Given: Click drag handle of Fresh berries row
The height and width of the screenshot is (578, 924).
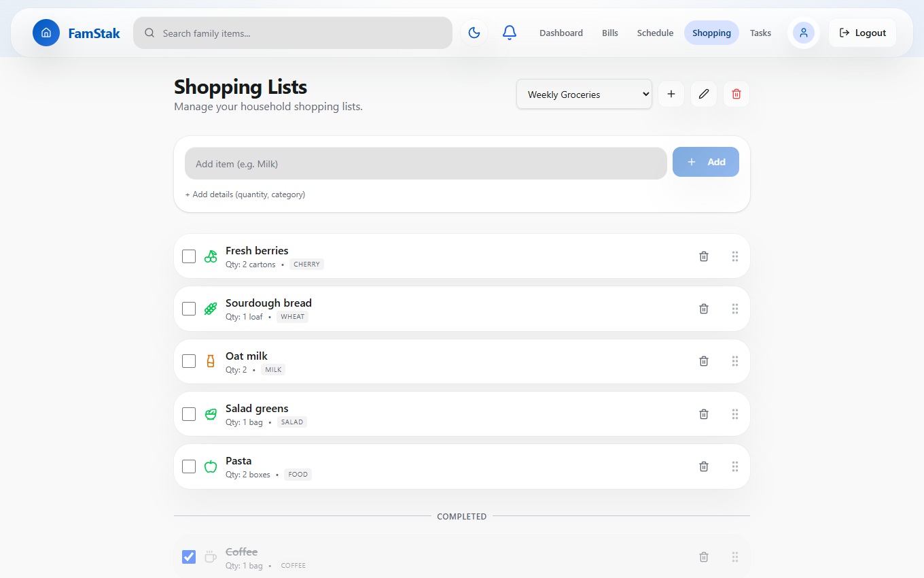Looking at the screenshot, I should click(x=735, y=256).
